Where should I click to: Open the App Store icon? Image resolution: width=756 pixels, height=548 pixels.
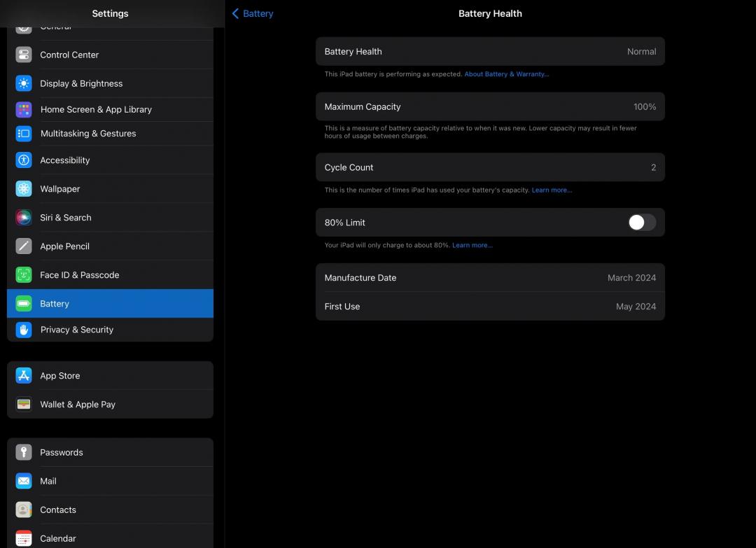click(x=24, y=375)
